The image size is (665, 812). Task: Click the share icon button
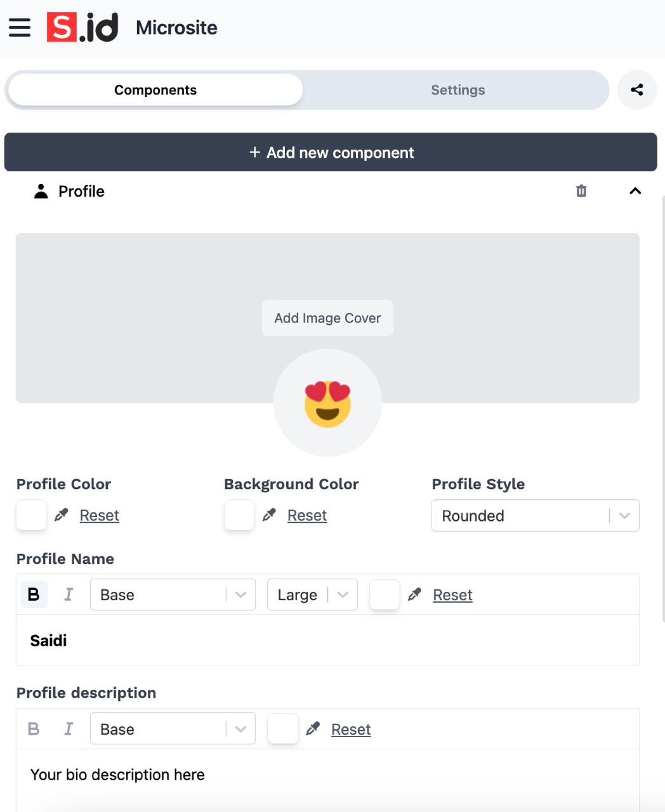[x=637, y=90]
